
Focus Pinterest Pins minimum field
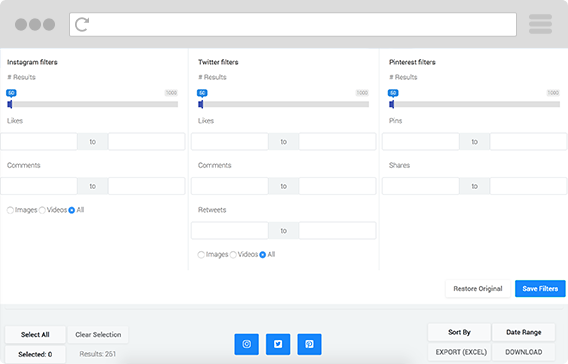pos(421,142)
